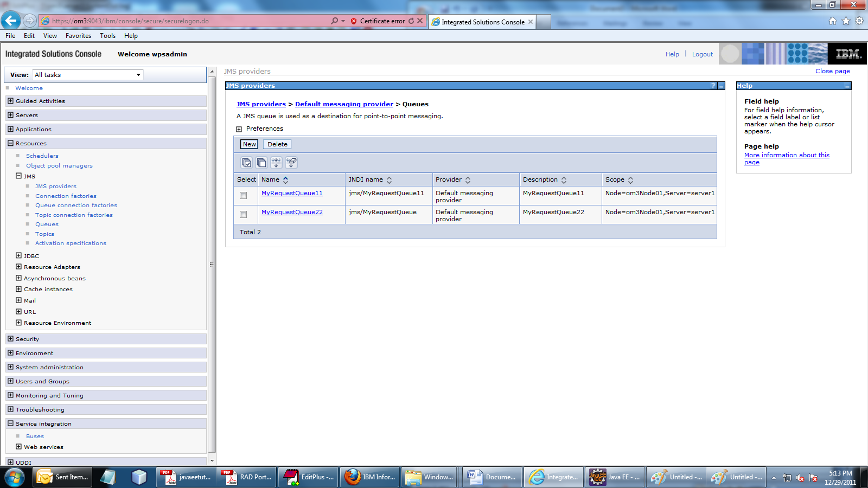Check the MyRequestQueue11 row checkbox
Image resolution: width=868 pixels, height=488 pixels.
pyautogui.click(x=243, y=195)
